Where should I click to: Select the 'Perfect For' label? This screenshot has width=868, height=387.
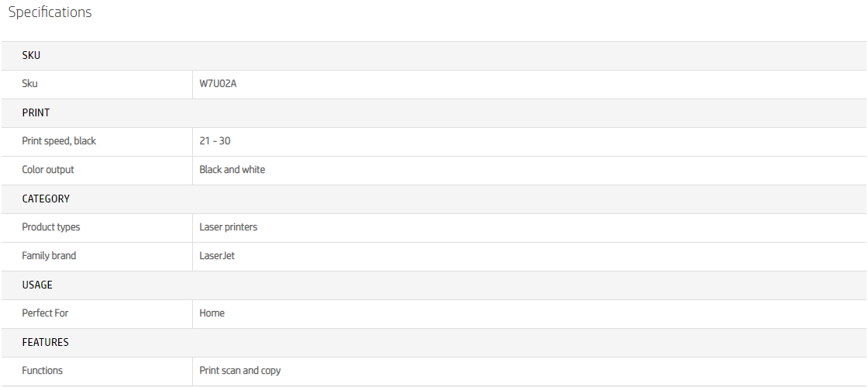[45, 313]
